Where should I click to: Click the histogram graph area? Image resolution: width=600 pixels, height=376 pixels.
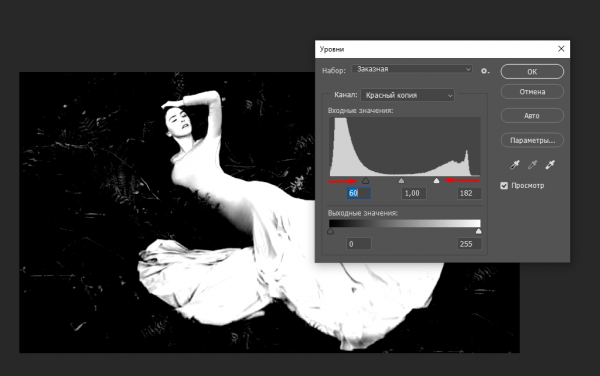pyautogui.click(x=405, y=146)
